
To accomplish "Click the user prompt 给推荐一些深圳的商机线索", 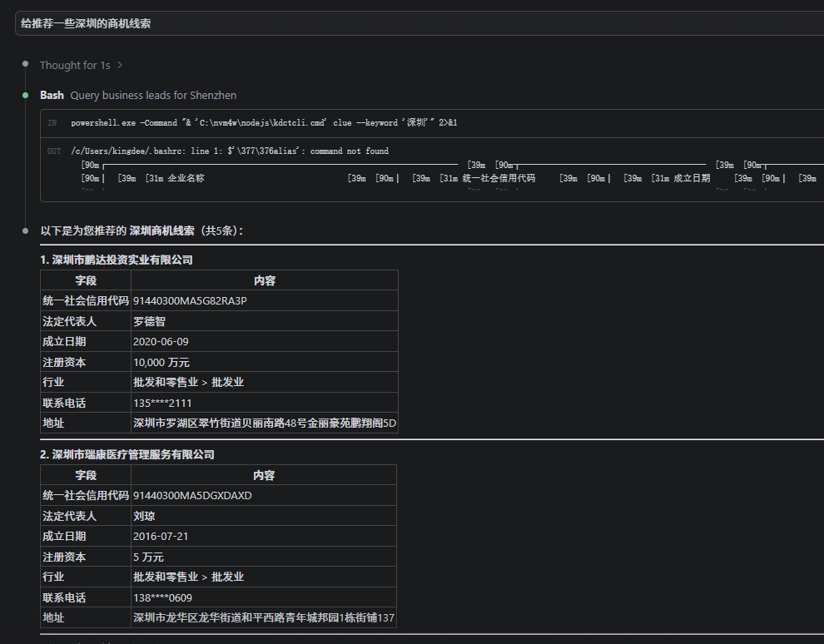I will pyautogui.click(x=87, y=23).
